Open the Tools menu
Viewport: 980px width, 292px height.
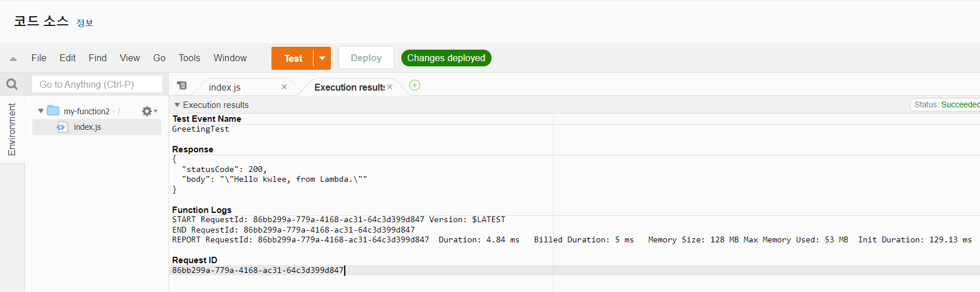(189, 58)
